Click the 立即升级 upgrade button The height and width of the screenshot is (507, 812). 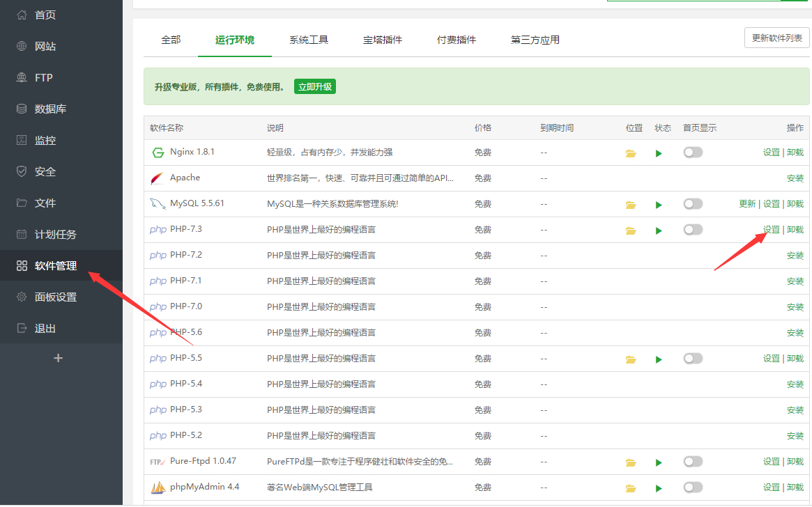click(x=314, y=86)
